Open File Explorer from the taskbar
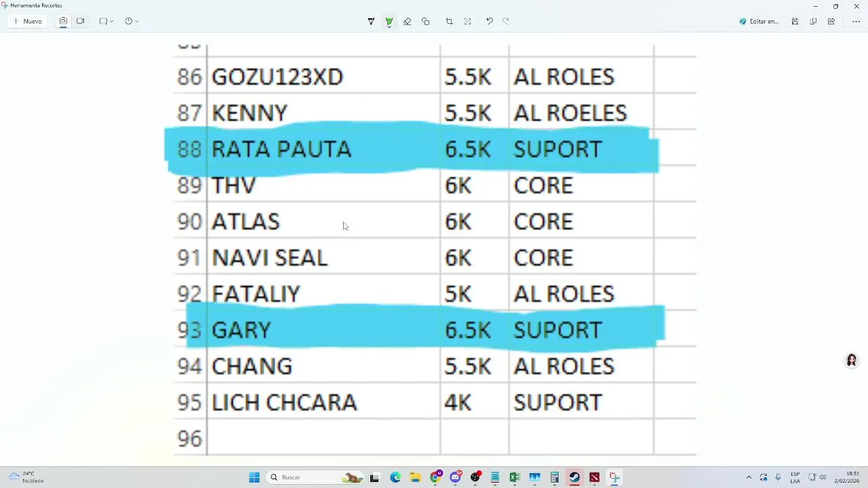This screenshot has height=488, width=868. 415,478
